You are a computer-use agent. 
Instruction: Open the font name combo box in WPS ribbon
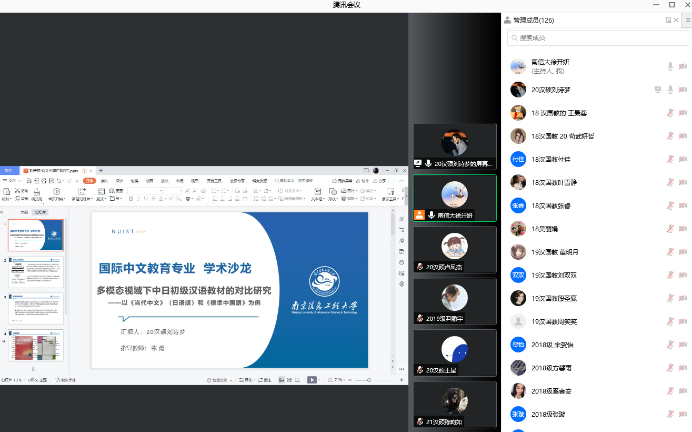(x=145, y=190)
